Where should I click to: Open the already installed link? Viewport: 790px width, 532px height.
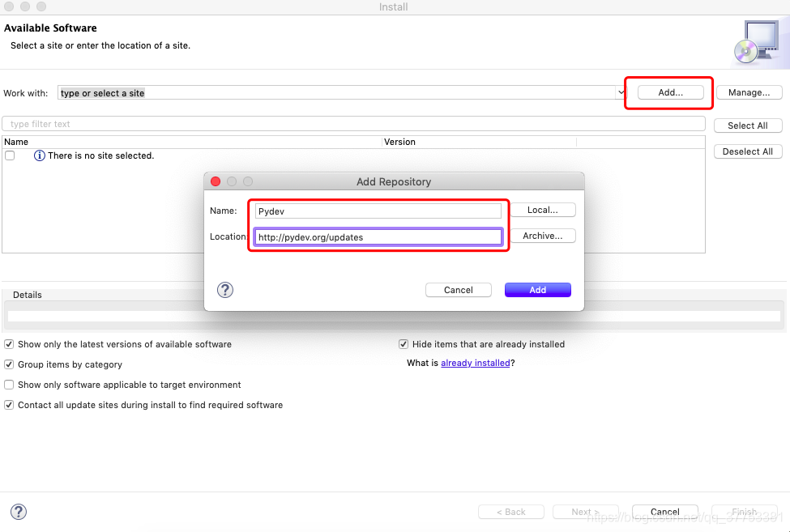pyautogui.click(x=475, y=363)
